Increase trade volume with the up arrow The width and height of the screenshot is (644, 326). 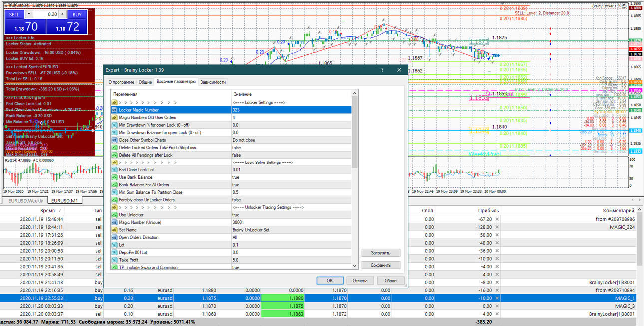62,15
